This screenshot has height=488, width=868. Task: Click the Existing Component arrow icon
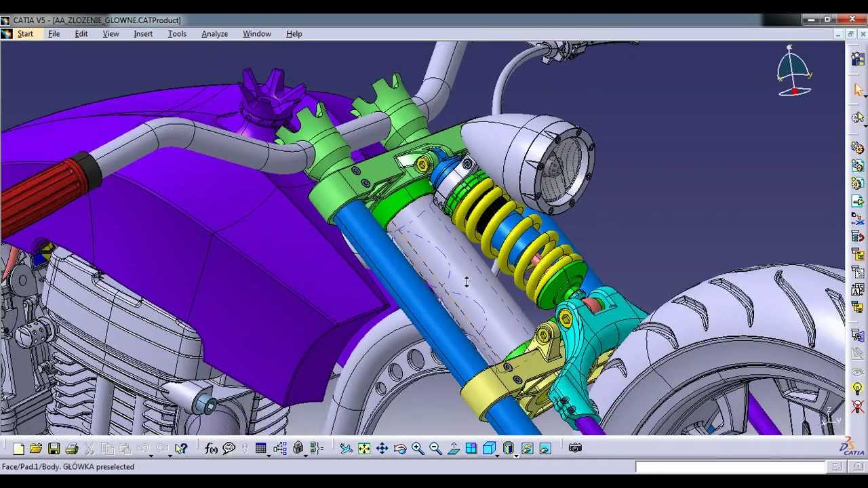(858, 201)
